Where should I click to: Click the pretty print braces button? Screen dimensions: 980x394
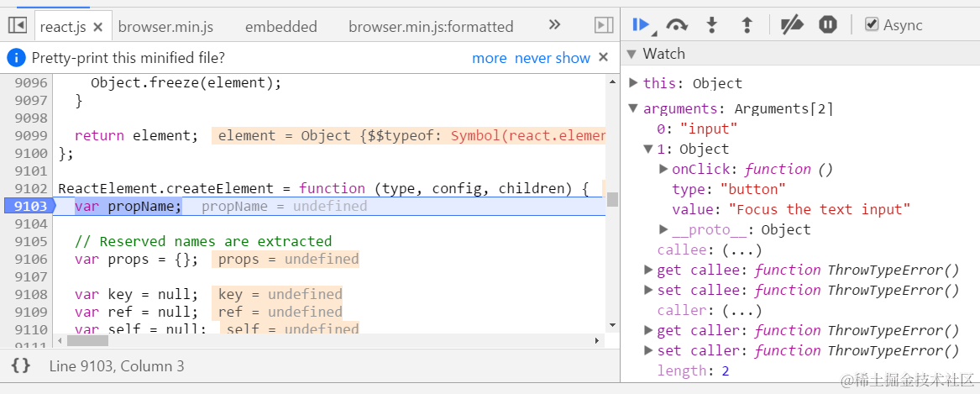pyautogui.click(x=21, y=366)
